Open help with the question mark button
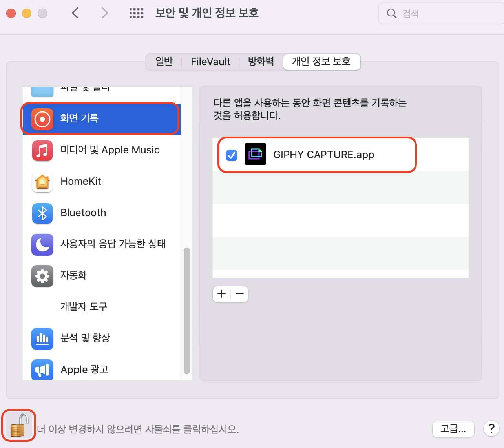Image resolution: width=504 pixels, height=448 pixels. click(x=491, y=429)
